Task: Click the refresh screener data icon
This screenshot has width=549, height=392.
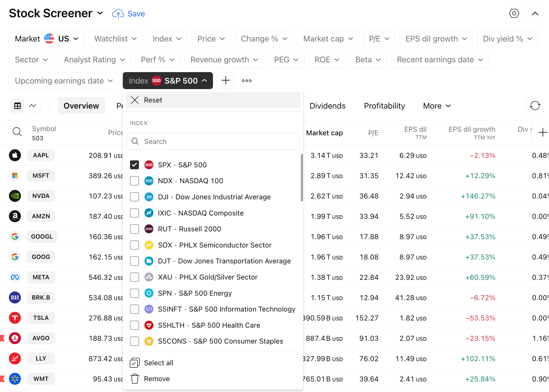Action: (x=535, y=106)
